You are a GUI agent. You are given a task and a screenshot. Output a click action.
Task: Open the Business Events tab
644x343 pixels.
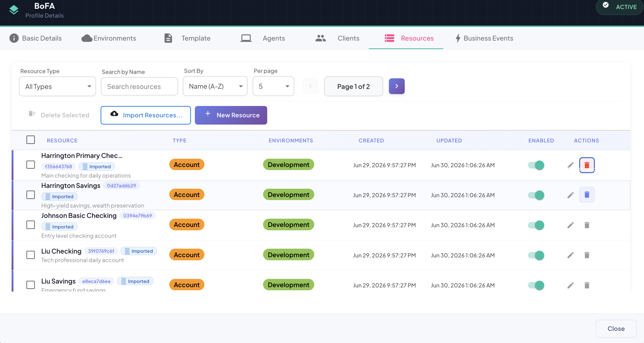pyautogui.click(x=484, y=38)
